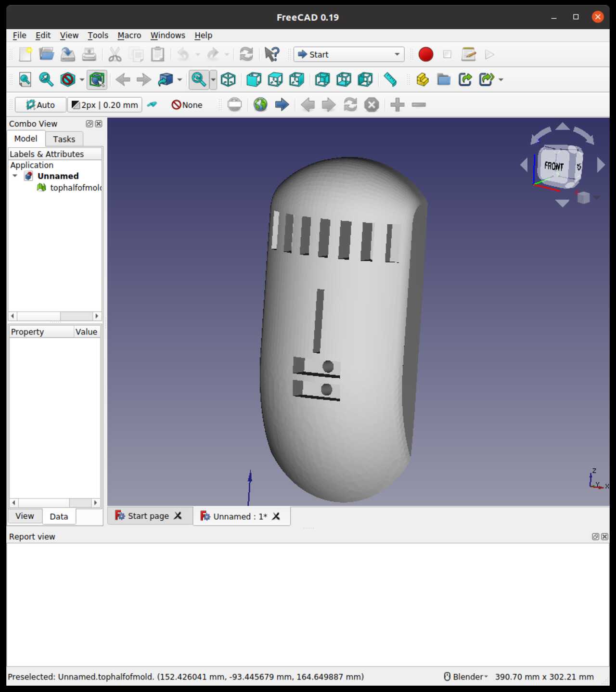
Task: Click the property panel horizontal scrollbar
Action: 54,502
